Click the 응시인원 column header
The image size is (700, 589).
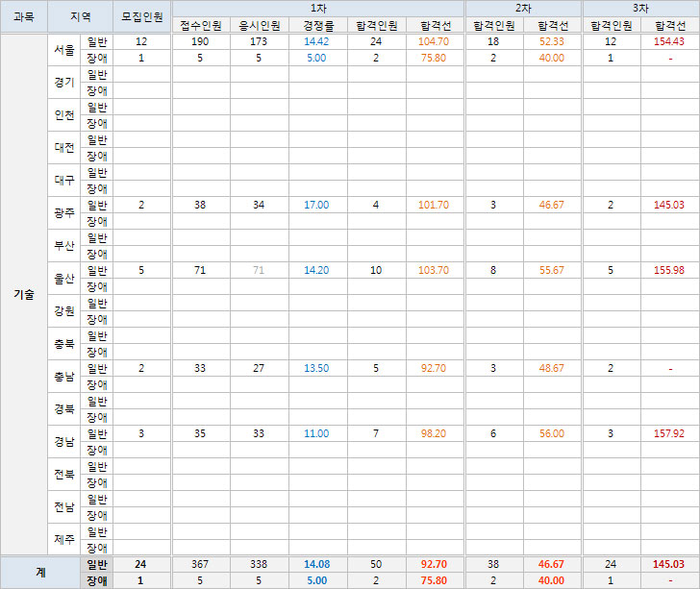click(x=260, y=25)
